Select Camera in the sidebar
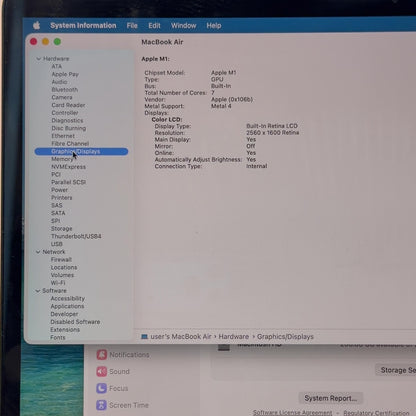The height and width of the screenshot is (416, 416). pyautogui.click(x=62, y=97)
